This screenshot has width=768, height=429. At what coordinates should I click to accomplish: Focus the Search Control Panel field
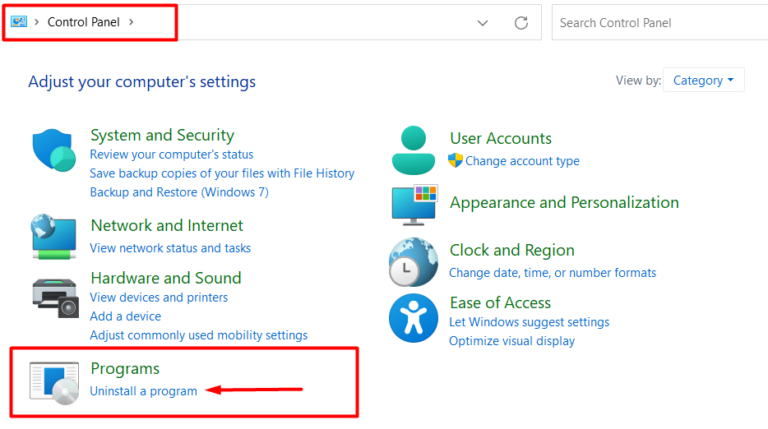click(x=660, y=23)
